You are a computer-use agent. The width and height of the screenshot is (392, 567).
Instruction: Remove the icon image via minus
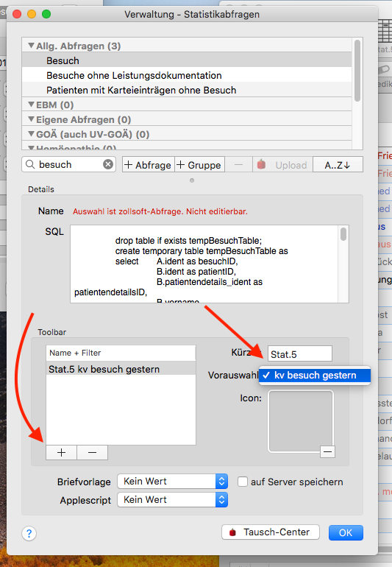point(328,451)
